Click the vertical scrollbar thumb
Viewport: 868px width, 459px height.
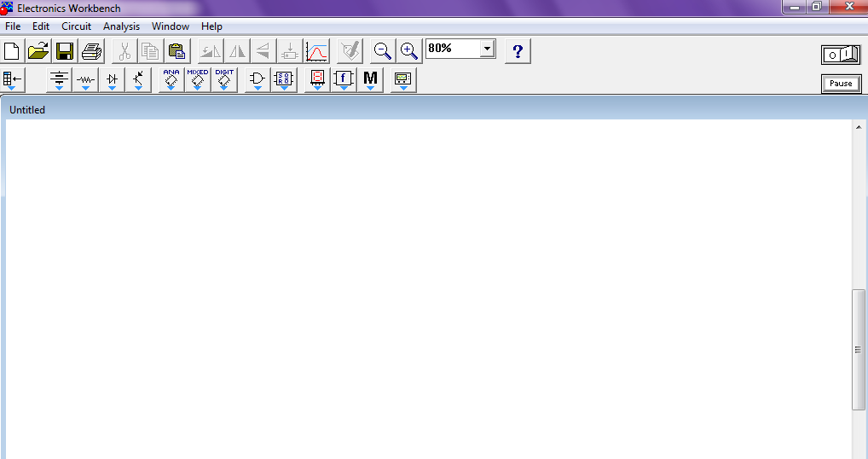point(858,350)
